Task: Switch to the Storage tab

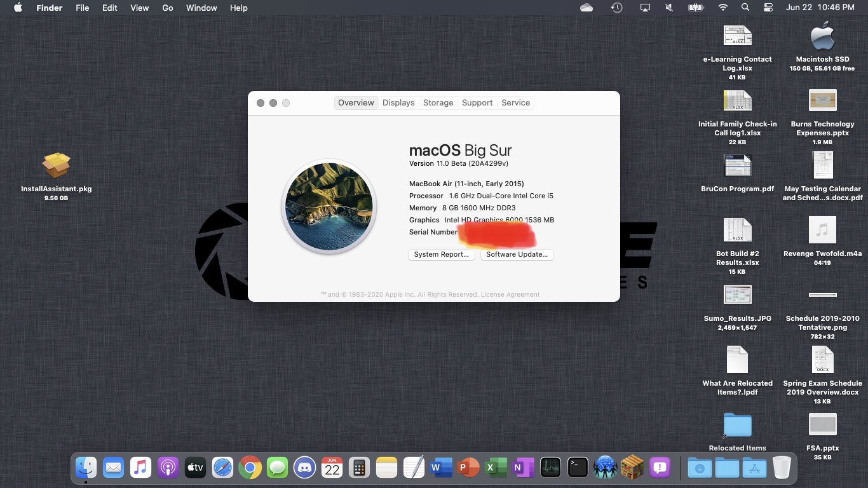Action: tap(438, 102)
